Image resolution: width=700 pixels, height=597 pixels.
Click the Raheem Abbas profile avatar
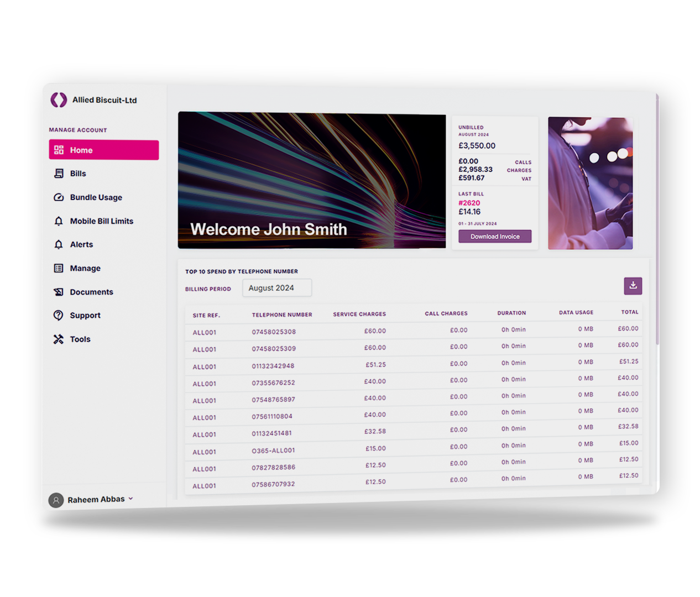56,500
